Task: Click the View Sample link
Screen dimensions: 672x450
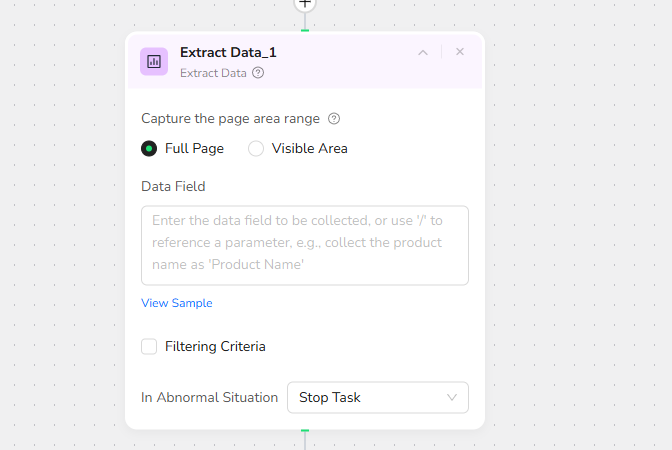Action: point(177,303)
